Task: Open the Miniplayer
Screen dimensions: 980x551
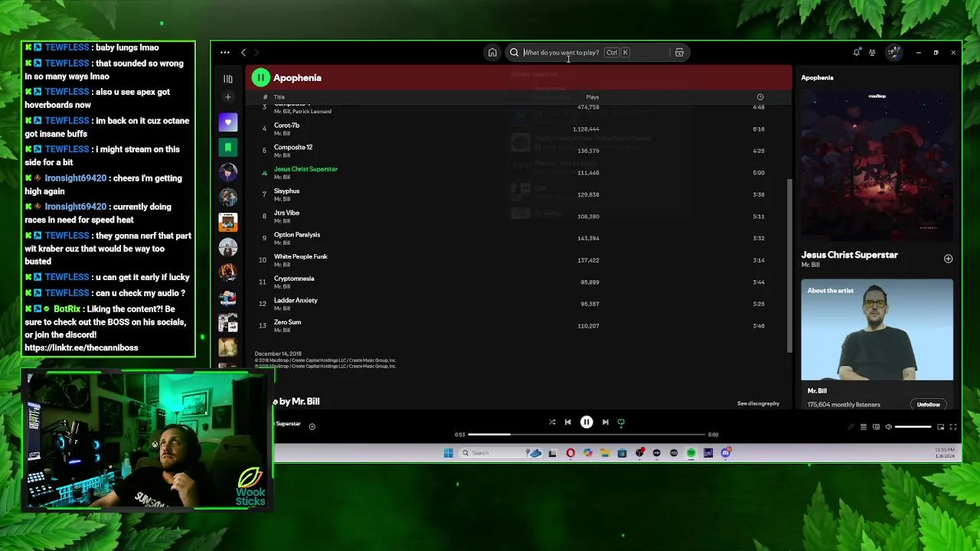Action: tap(940, 427)
